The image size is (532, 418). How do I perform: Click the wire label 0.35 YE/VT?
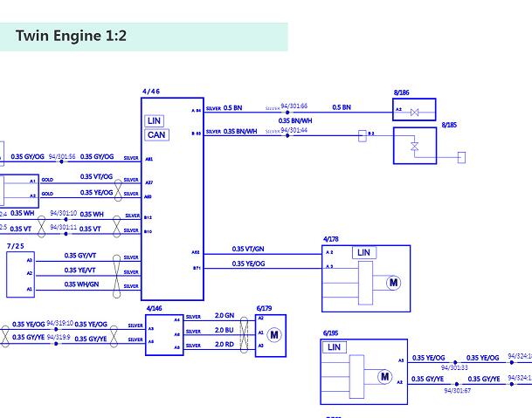click(79, 271)
